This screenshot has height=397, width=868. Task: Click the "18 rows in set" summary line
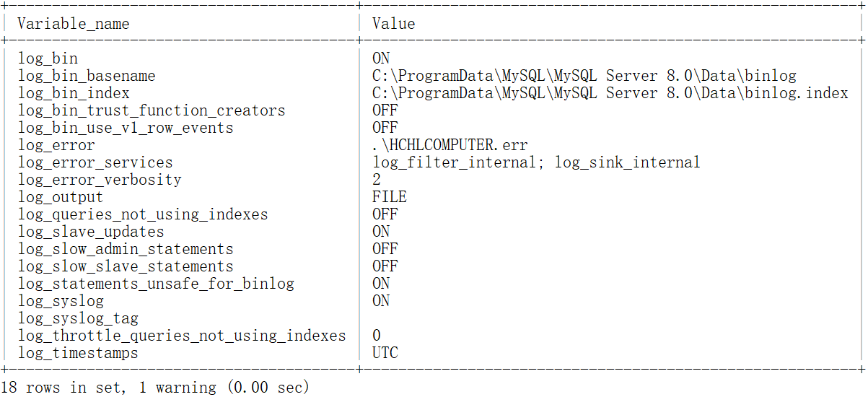[154, 388]
